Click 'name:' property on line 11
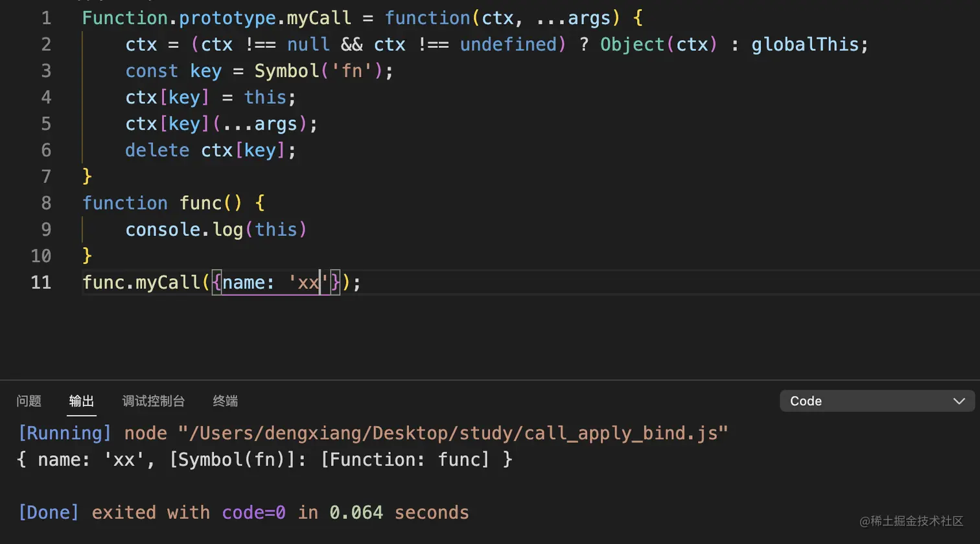Viewport: 980px width, 544px height. click(x=249, y=283)
